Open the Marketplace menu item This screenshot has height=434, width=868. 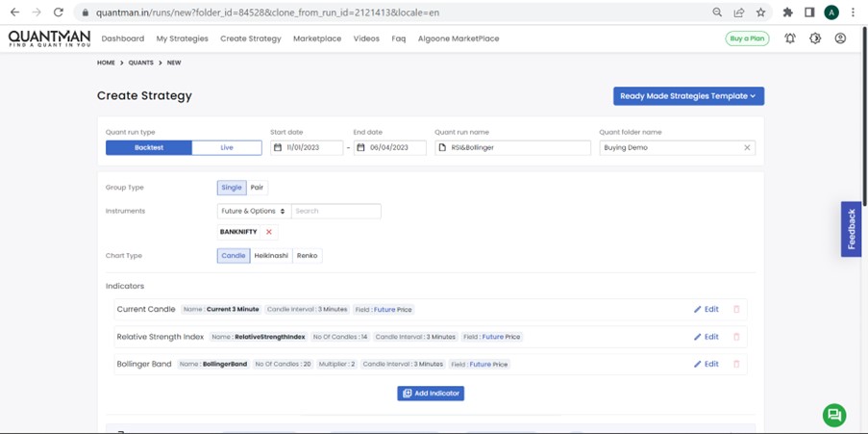click(317, 38)
